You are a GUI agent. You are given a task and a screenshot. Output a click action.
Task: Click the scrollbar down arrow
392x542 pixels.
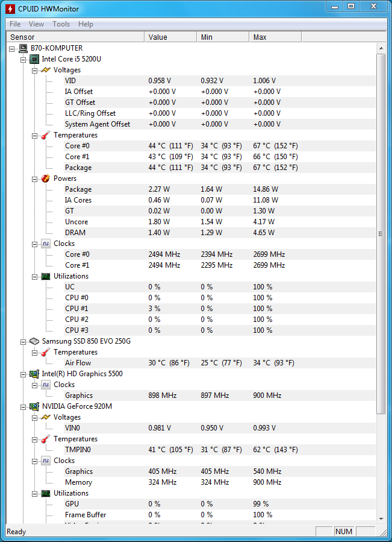(x=381, y=519)
